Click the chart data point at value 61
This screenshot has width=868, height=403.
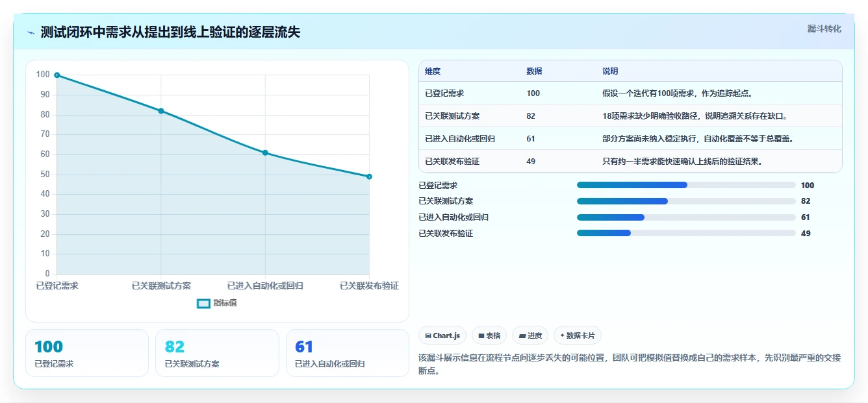click(265, 153)
